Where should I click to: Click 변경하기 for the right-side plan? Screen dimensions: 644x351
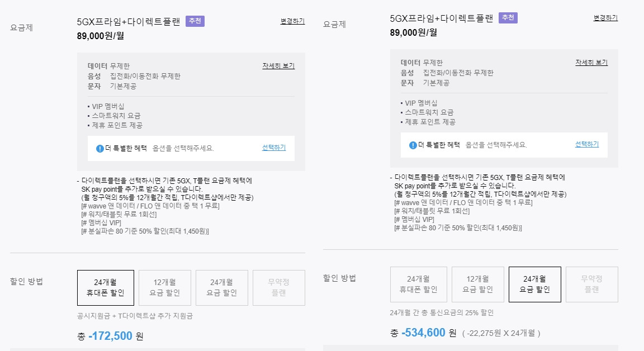604,18
